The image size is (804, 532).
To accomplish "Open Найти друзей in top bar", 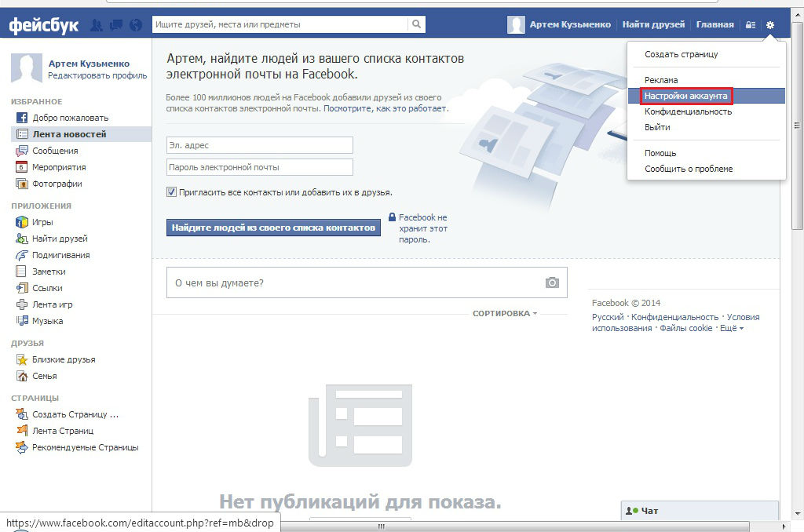I will [653, 24].
